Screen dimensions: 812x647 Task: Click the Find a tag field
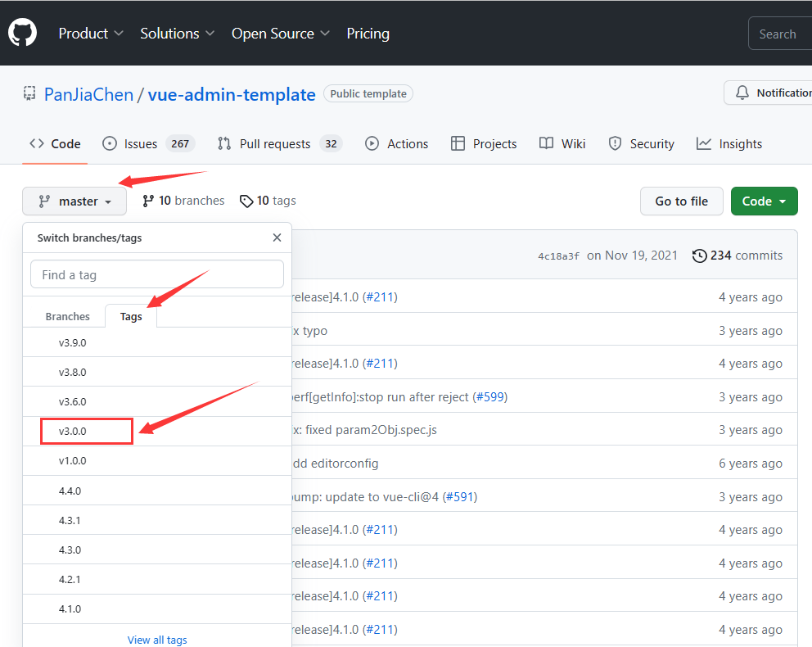157,274
